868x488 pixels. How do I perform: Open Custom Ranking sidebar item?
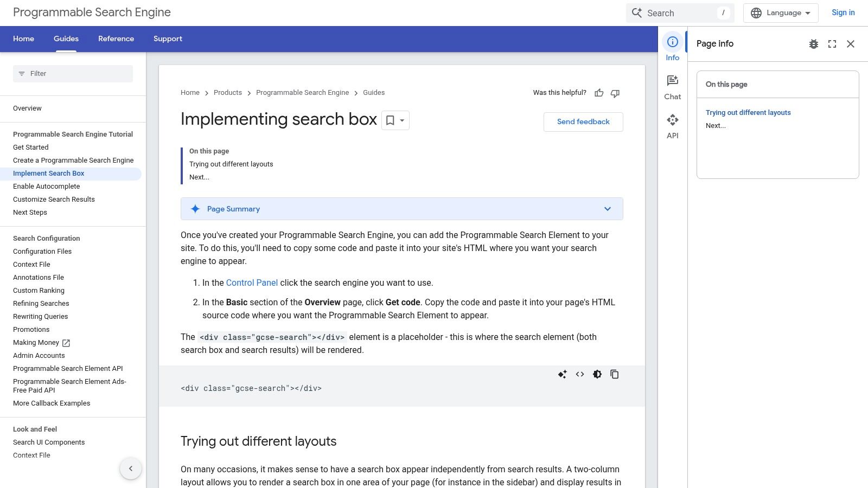coord(39,291)
